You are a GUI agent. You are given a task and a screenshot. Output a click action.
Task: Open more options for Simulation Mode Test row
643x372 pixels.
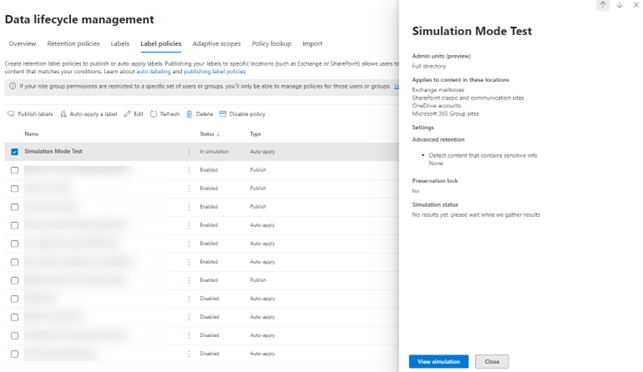tap(189, 152)
